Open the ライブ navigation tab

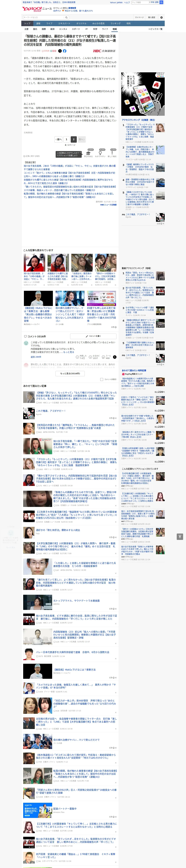[x=49, y=24]
